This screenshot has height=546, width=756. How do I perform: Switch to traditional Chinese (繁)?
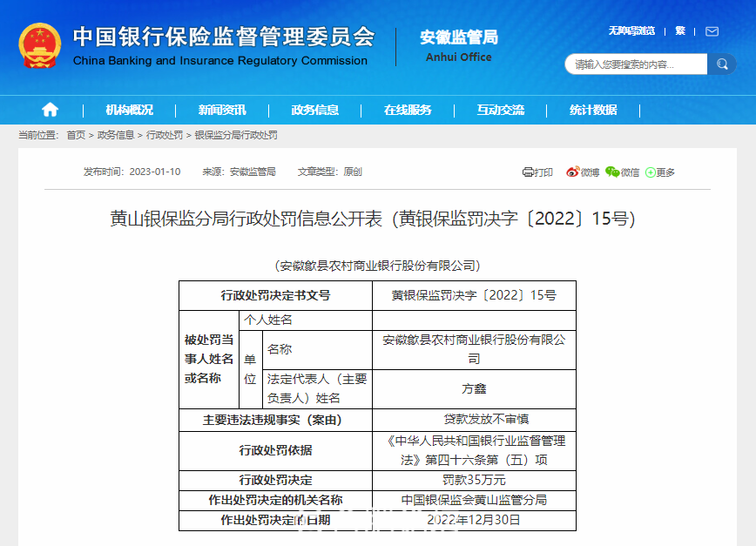click(679, 31)
